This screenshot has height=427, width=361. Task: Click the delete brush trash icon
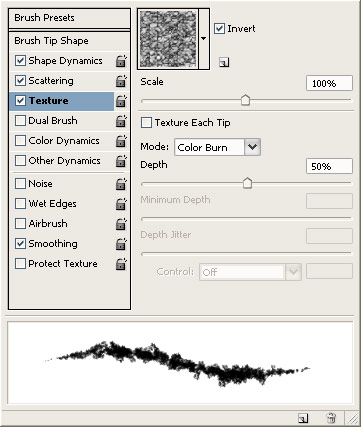[331, 417]
